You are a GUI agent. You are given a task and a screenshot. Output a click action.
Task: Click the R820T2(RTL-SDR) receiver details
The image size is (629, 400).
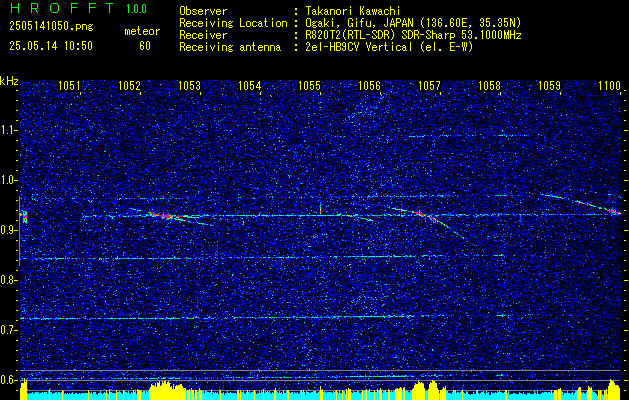point(413,35)
